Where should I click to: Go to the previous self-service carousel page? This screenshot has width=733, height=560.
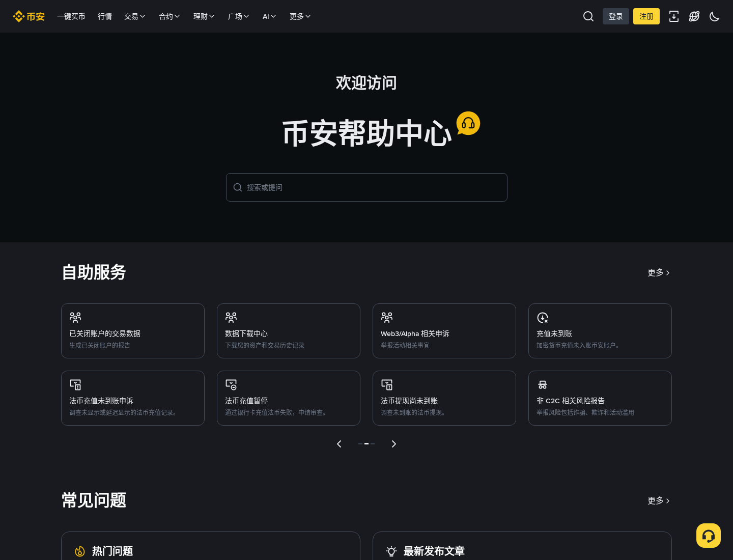[x=339, y=444]
